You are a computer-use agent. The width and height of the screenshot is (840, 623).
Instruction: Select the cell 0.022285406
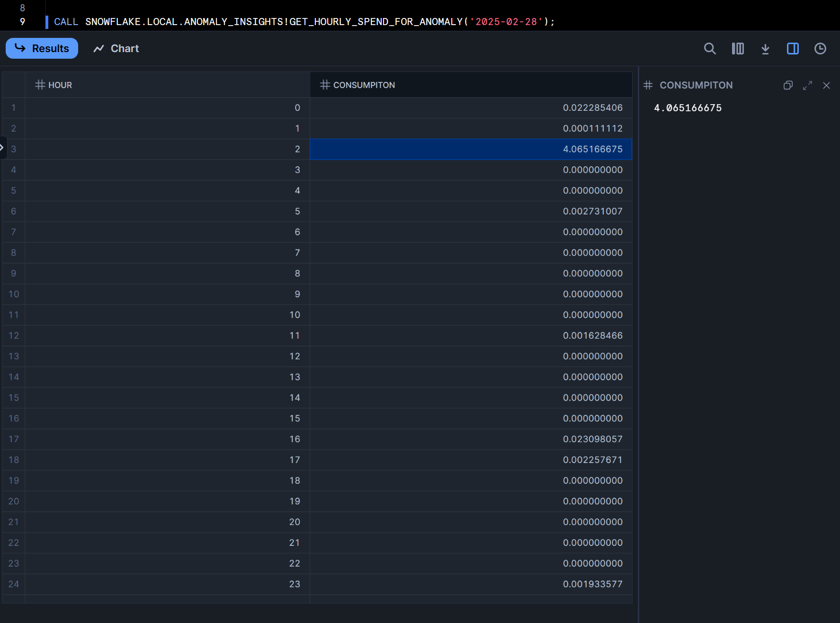pyautogui.click(x=471, y=108)
